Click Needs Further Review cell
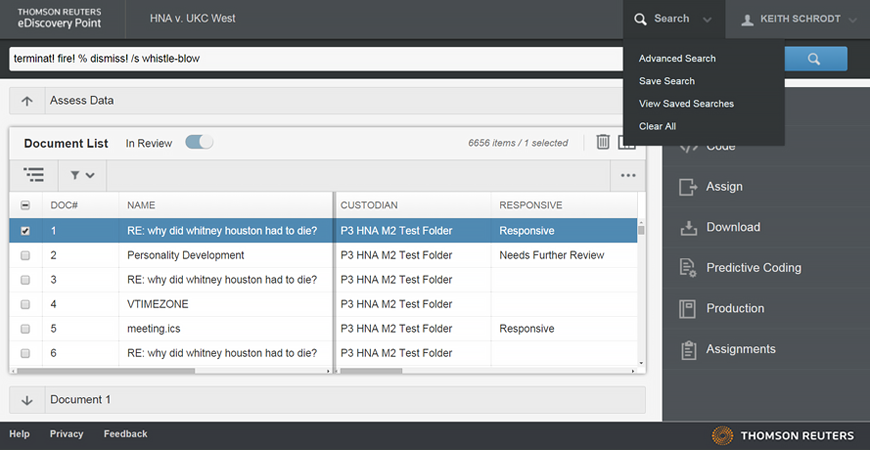The height and width of the screenshot is (450, 870). click(x=552, y=256)
